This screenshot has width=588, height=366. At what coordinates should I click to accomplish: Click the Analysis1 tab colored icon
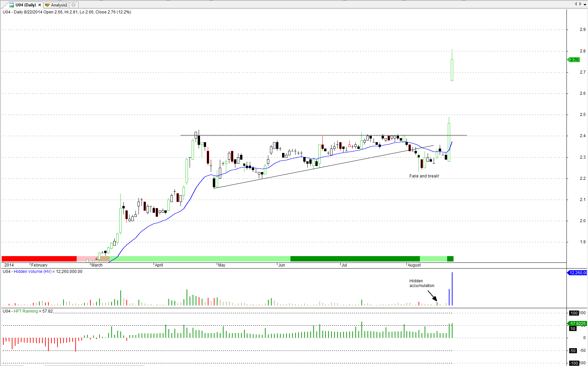coord(47,5)
